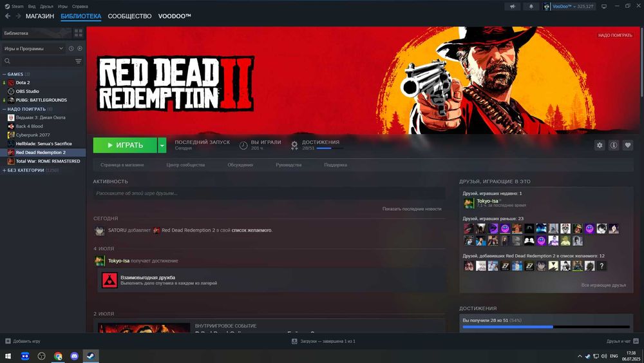This screenshot has height=363, width=644.
Task: Click the page vertical scrollbar
Action: coord(641,62)
